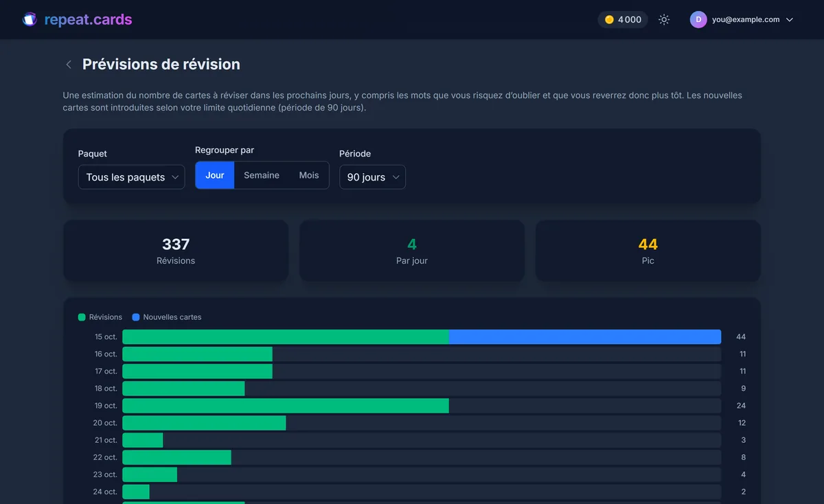Toggle the green Révisions legend item
The width and height of the screenshot is (824, 504).
point(100,317)
